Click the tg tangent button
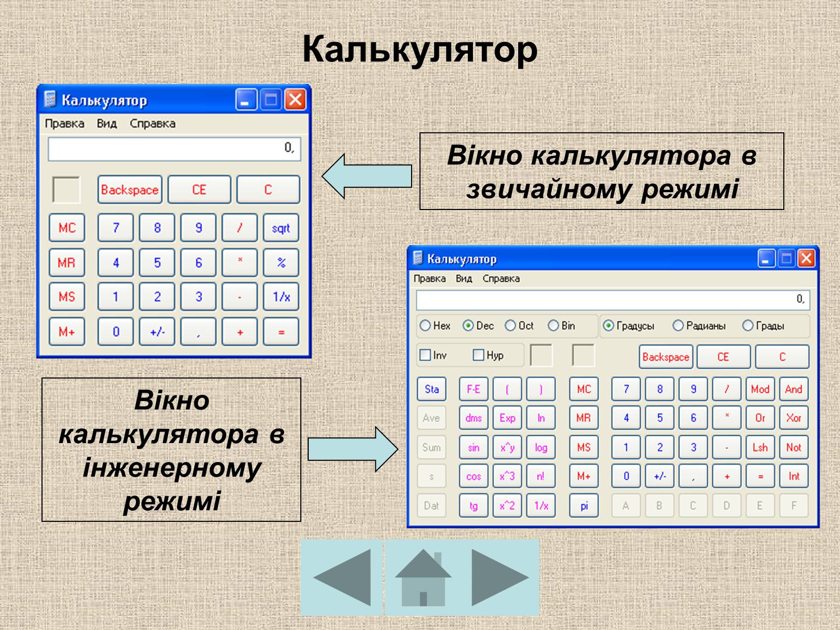840x630 pixels. tap(474, 506)
